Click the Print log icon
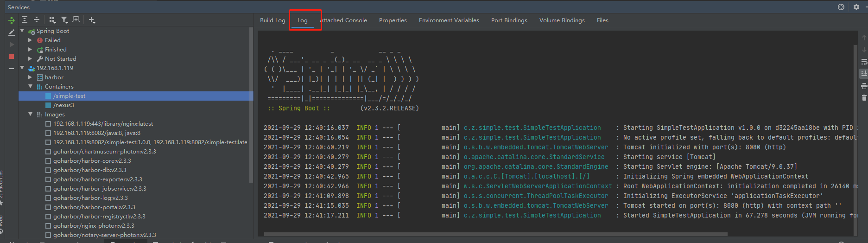This screenshot has height=243, width=868. [x=864, y=86]
